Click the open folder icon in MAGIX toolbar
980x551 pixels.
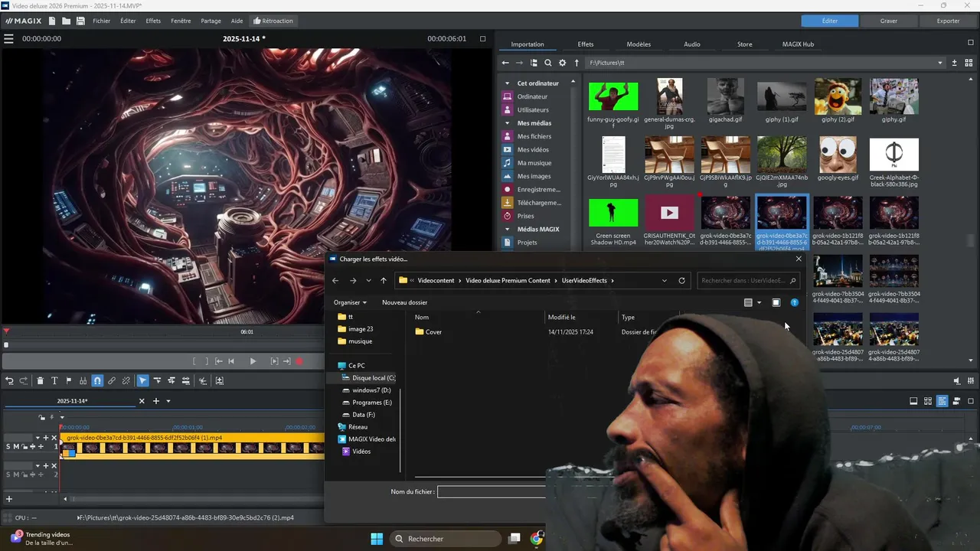pos(66,21)
